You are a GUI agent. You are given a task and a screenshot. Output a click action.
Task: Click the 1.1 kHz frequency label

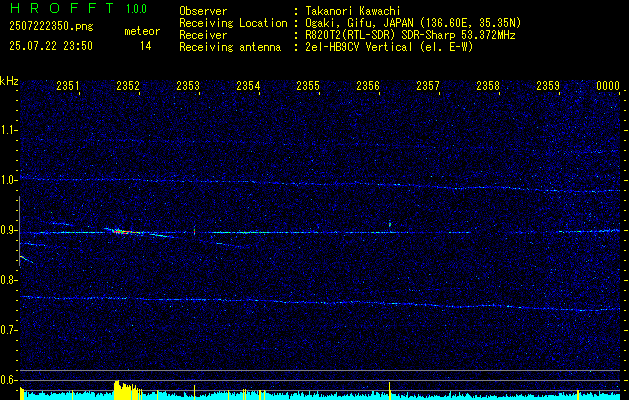tap(8, 130)
